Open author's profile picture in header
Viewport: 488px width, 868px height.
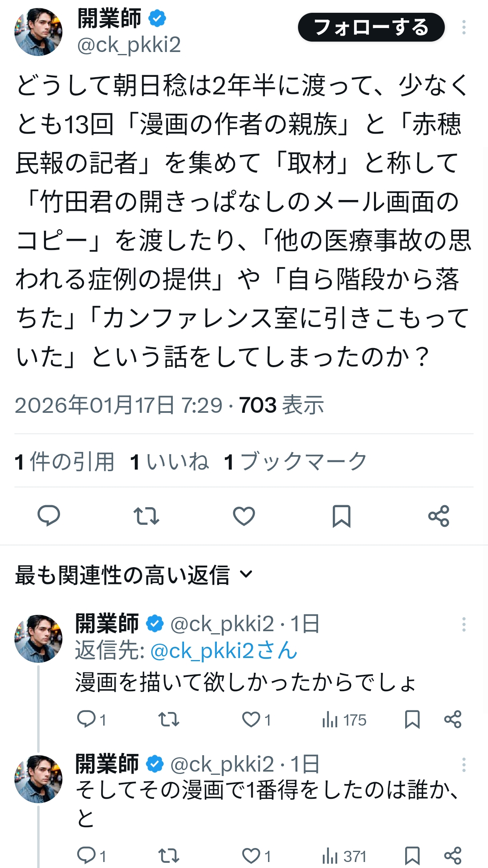(x=38, y=32)
